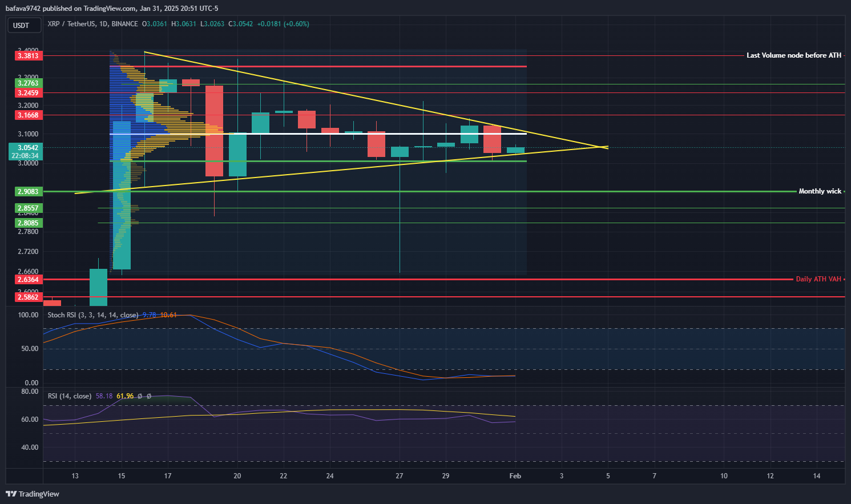Click the Stoch RSI orange value 10.61
This screenshot has height=504, width=851.
pyautogui.click(x=168, y=315)
